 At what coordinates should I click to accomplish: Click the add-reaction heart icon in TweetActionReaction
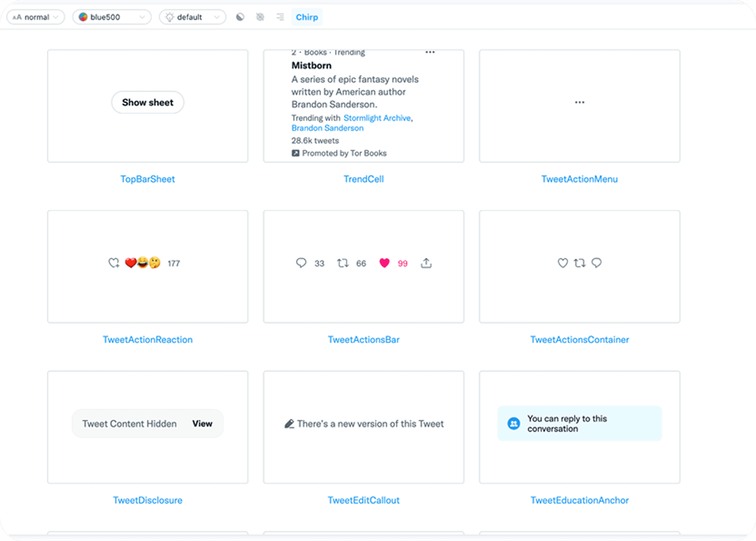tap(114, 263)
